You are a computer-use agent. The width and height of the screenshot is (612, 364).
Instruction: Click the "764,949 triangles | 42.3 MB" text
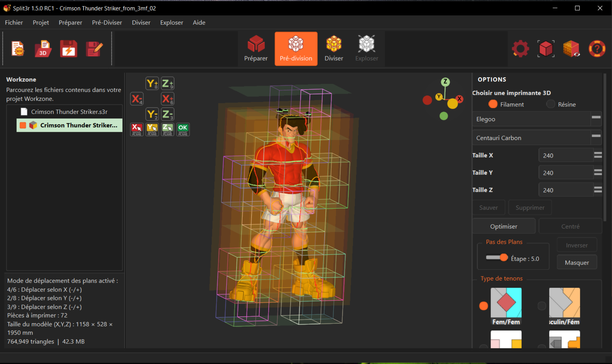[x=46, y=341]
